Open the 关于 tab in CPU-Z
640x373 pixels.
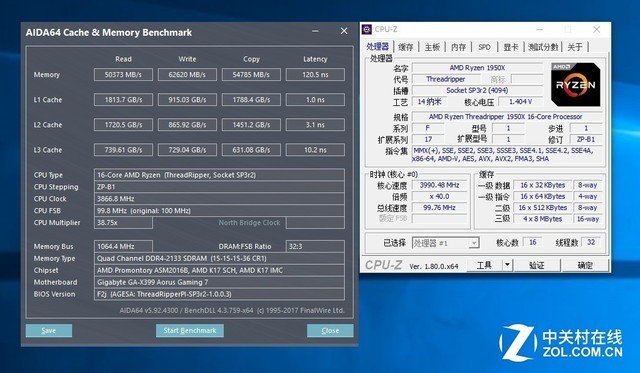click(575, 47)
